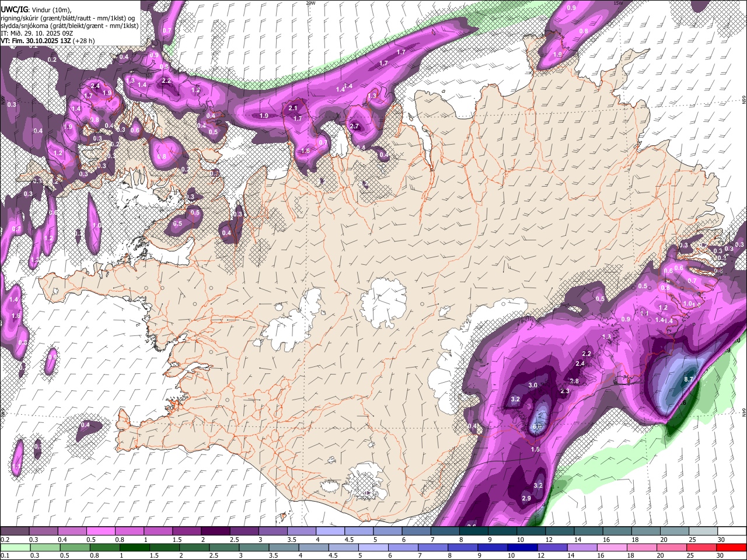Click the '15W' longitude label
747x560 pixels.
[x=618, y=3]
